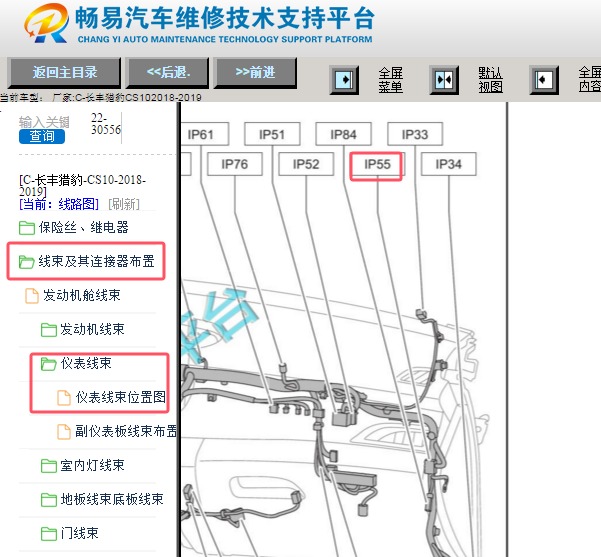Click the document icon beside 发动机舱线束
601x557 pixels.
coord(32,296)
